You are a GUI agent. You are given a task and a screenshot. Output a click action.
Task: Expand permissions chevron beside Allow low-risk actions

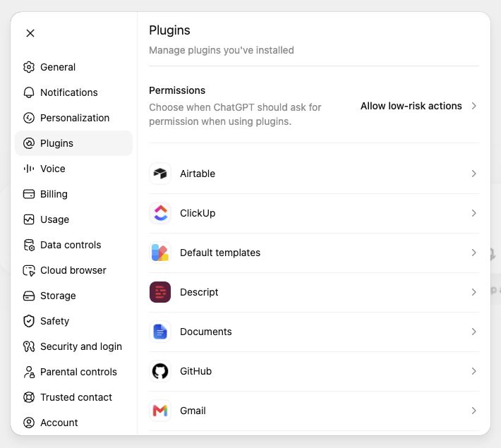click(474, 106)
